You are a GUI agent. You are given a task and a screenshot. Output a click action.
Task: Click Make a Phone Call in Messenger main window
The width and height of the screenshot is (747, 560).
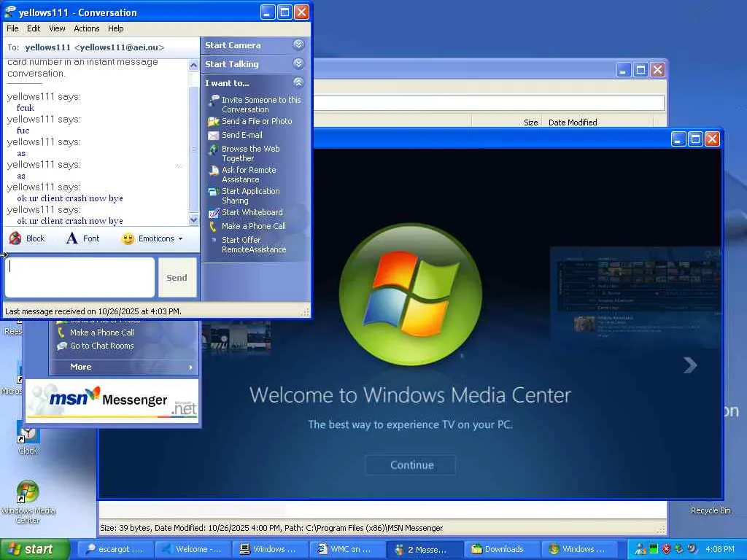point(102,332)
